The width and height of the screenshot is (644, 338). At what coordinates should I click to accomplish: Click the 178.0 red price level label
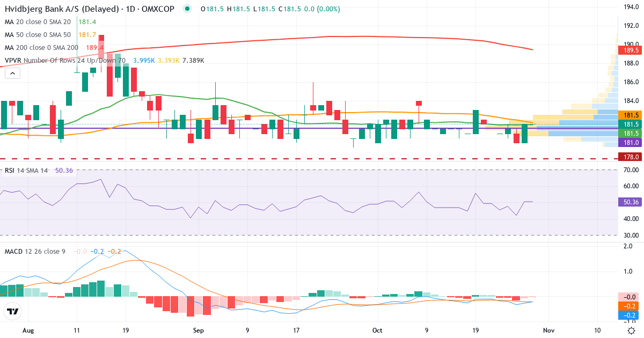631,157
